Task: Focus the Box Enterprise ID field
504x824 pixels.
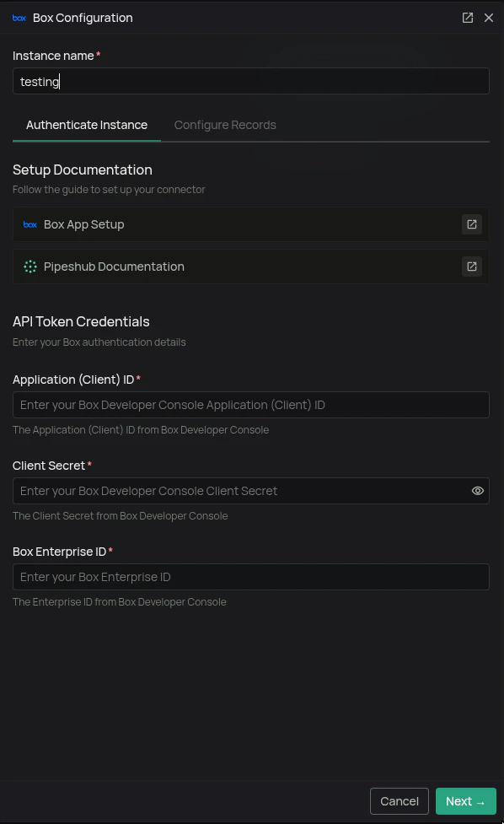Action: [x=251, y=577]
